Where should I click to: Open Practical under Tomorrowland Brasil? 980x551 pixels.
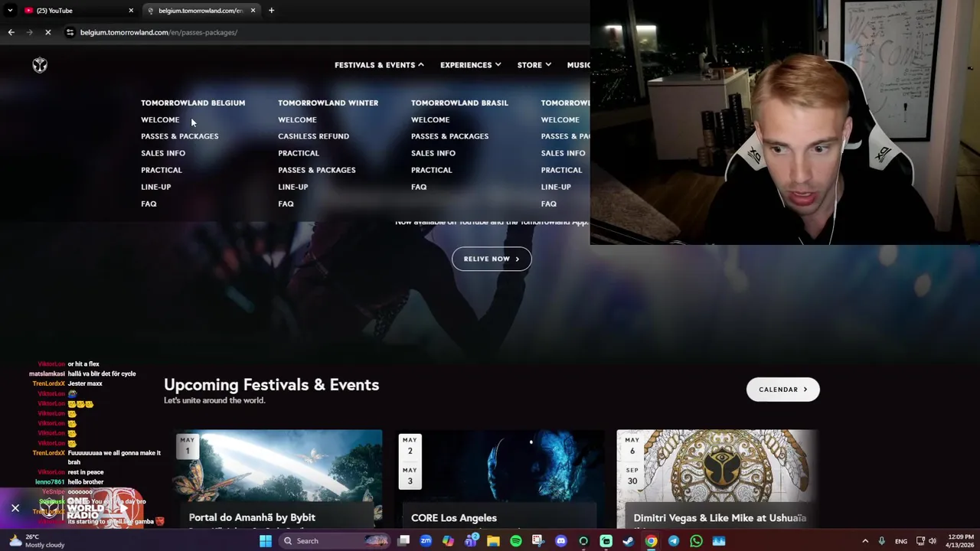(431, 170)
